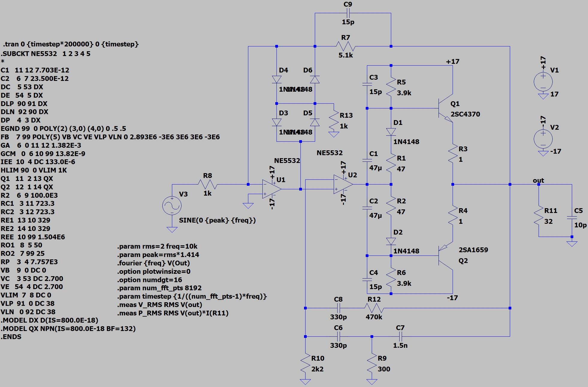
Task: Click the R4 1 ohm emitter resistor
Action: [x=453, y=215]
